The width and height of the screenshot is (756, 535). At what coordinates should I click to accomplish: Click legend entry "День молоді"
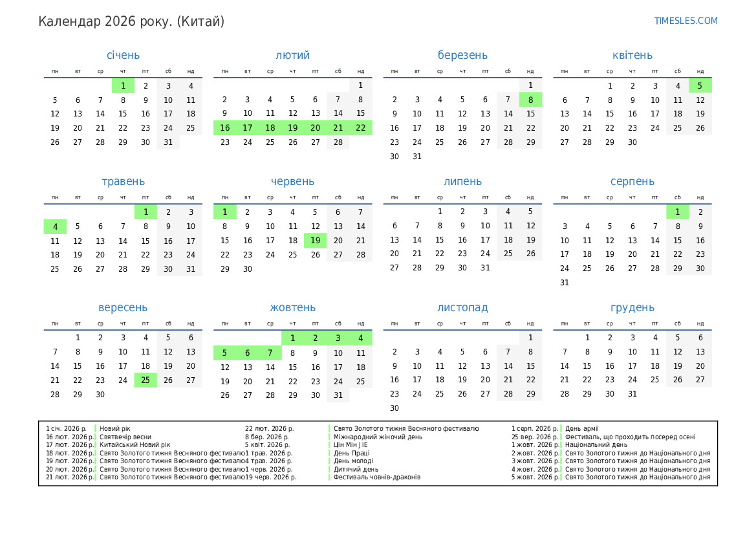click(353, 461)
